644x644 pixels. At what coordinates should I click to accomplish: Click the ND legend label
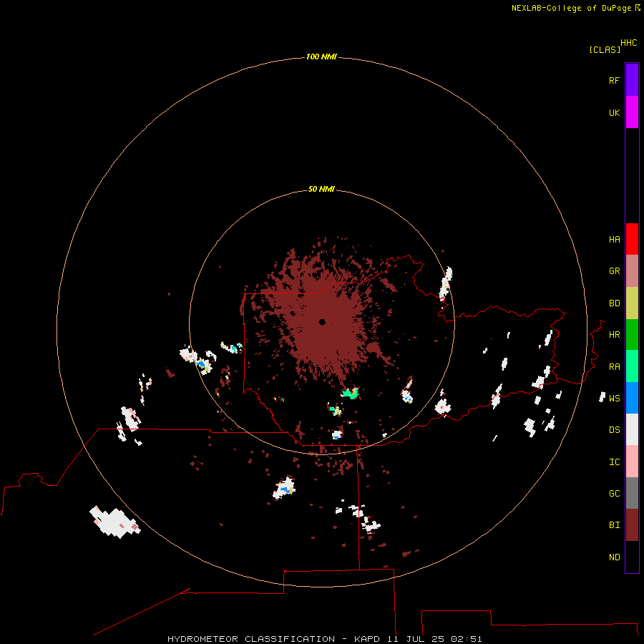click(614, 557)
